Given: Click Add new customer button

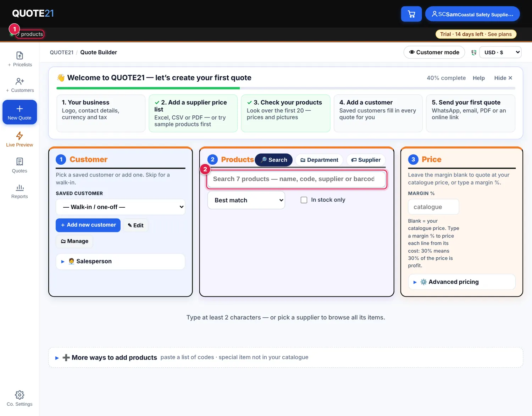Looking at the screenshot, I should pyautogui.click(x=88, y=225).
